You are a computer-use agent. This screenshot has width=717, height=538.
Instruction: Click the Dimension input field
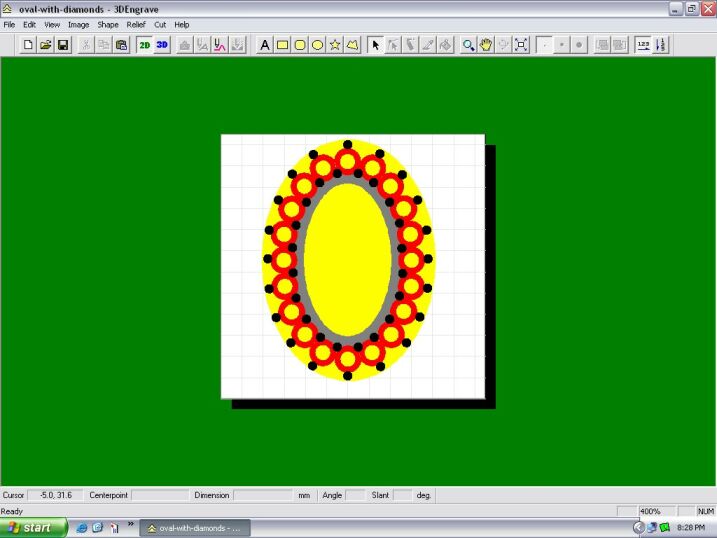(263, 495)
